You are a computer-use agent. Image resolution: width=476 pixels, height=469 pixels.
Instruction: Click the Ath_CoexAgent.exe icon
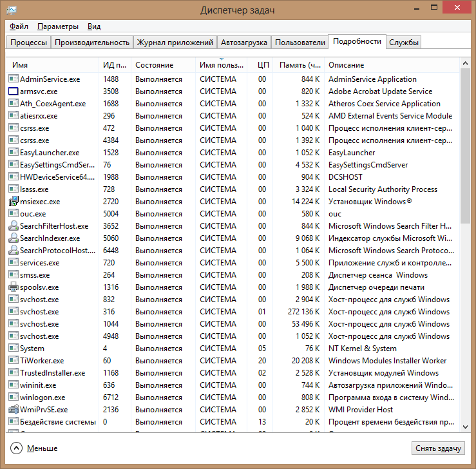tap(14, 103)
